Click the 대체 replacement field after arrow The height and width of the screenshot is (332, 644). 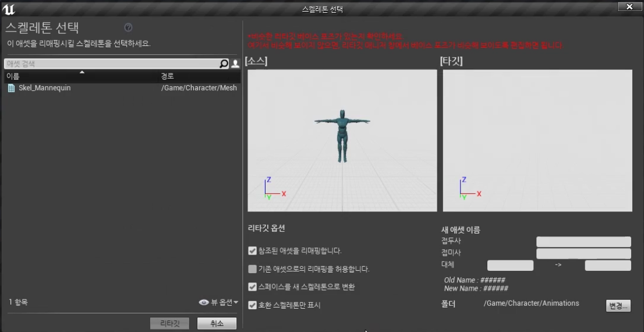608,266
